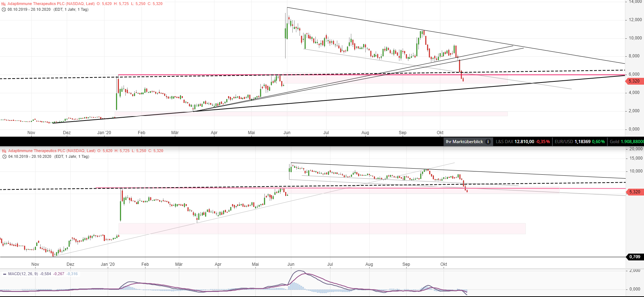Click the Dez label on lower chart timeline
644x297 pixels.
(70, 265)
